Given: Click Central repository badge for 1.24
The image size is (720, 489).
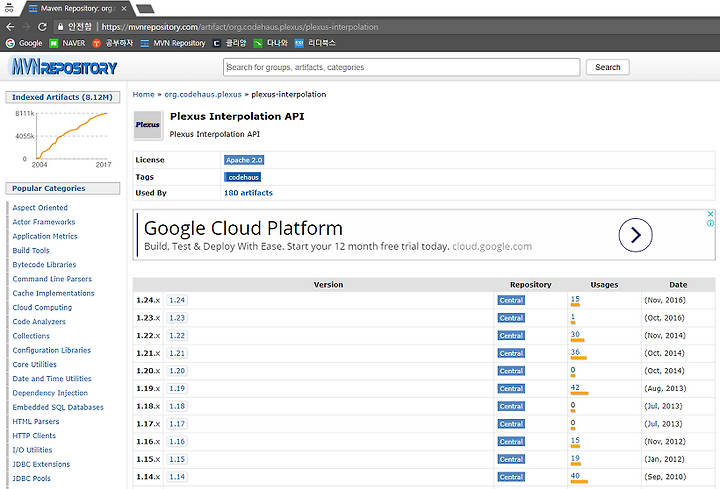Looking at the screenshot, I should (x=511, y=300).
